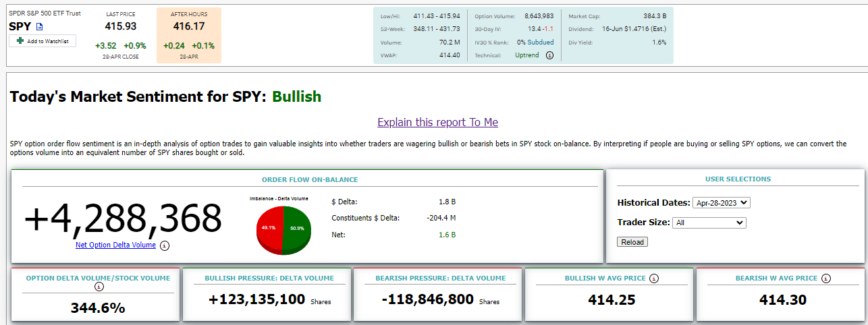This screenshot has height=325, width=868.
Task: Click the Uptrend technical status
Action: [x=527, y=55]
